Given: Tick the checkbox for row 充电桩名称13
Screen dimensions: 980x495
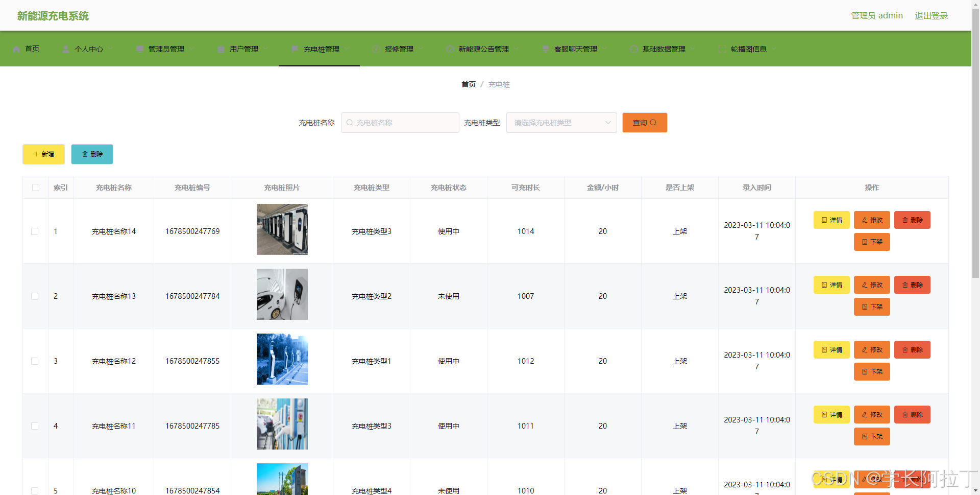Looking at the screenshot, I should pyautogui.click(x=35, y=296).
